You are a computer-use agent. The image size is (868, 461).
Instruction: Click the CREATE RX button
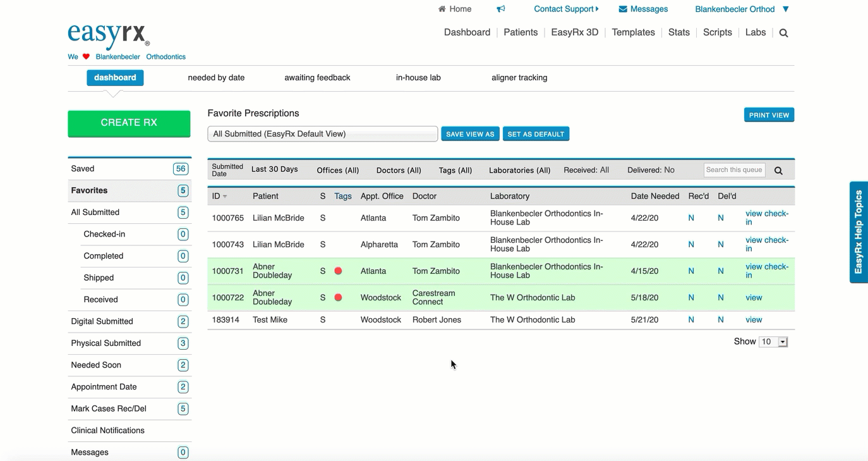click(x=129, y=123)
